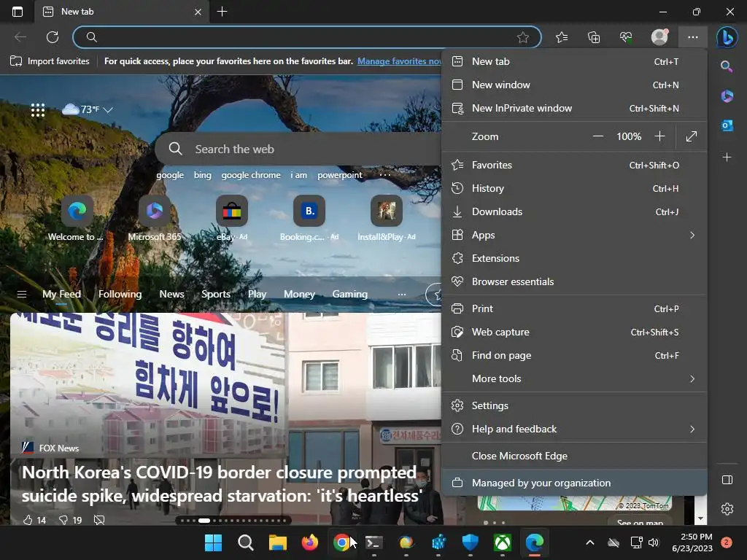Add this page to favorites via the star icon
The height and width of the screenshot is (560, 747).
pyautogui.click(x=523, y=37)
